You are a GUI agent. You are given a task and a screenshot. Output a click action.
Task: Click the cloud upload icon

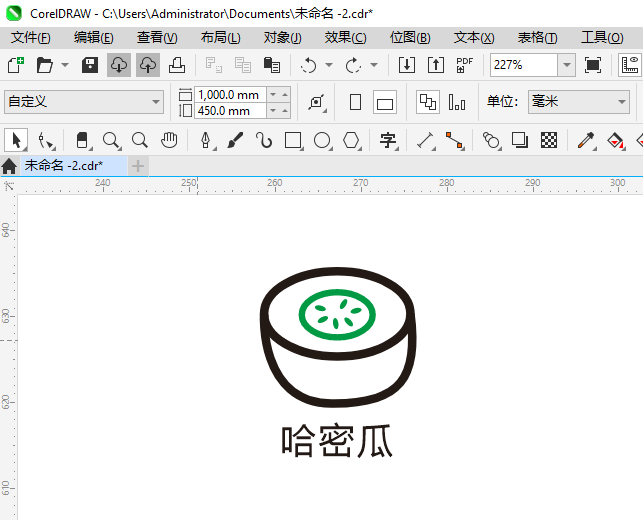point(148,65)
